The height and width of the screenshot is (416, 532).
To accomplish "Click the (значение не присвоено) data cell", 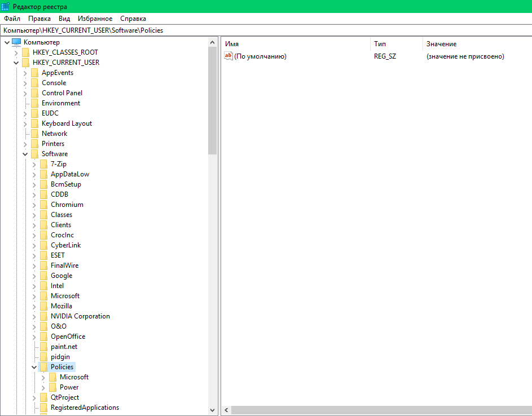I will [465, 56].
